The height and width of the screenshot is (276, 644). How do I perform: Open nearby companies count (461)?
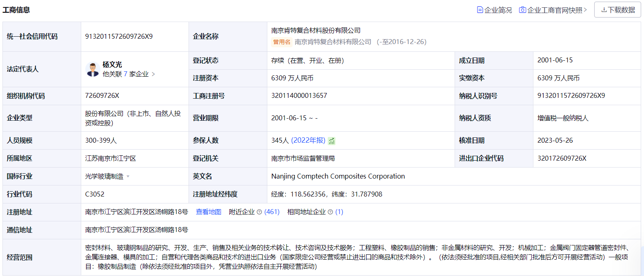(272, 212)
